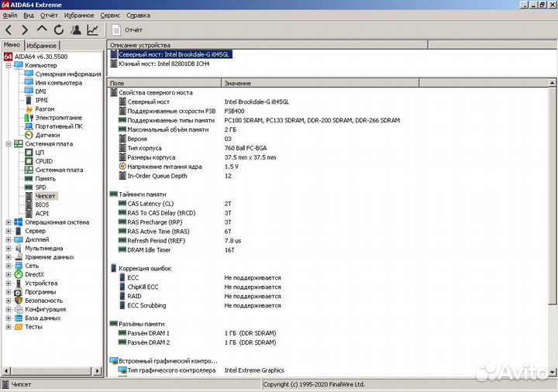Expand the Устройства node
Image resolution: width=558 pixels, height=392 pixels.
[x=9, y=283]
